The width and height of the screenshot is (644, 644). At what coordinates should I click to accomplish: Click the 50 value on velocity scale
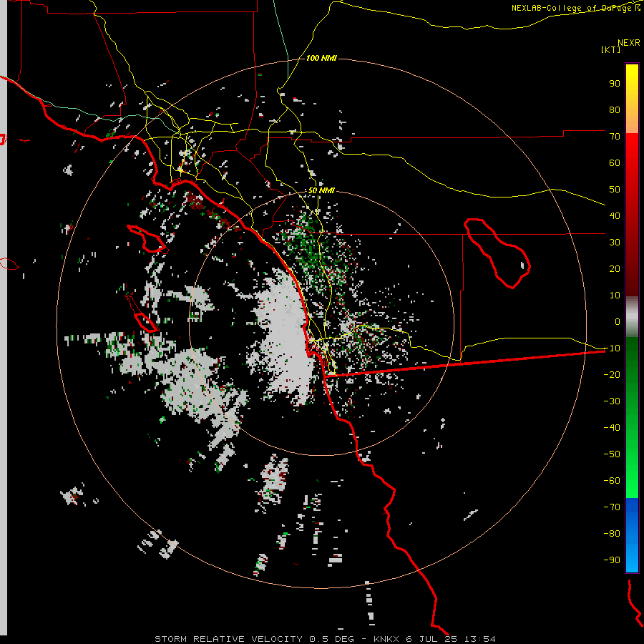pyautogui.click(x=615, y=190)
